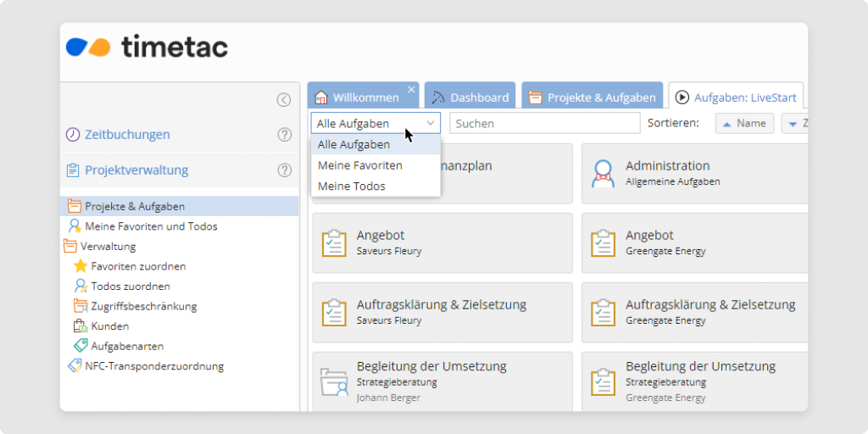Click the timetac logo

tap(147, 47)
